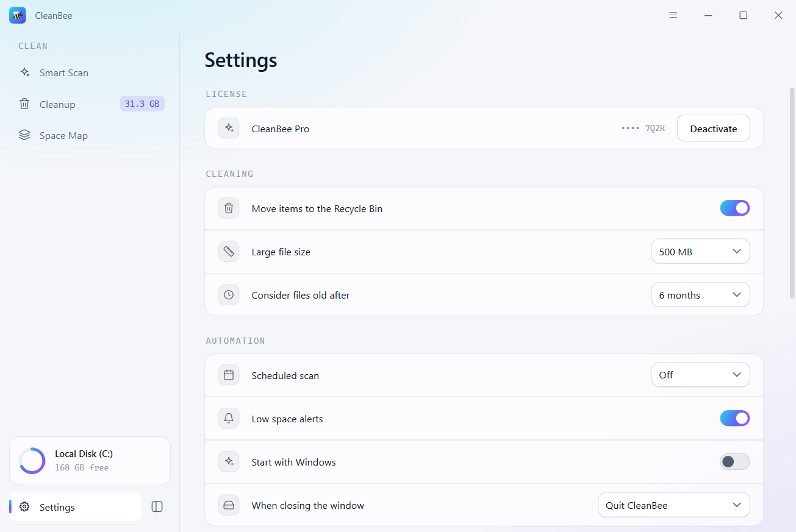Disable Move items to the Recycle Bin
The height and width of the screenshot is (532, 796).
click(735, 208)
